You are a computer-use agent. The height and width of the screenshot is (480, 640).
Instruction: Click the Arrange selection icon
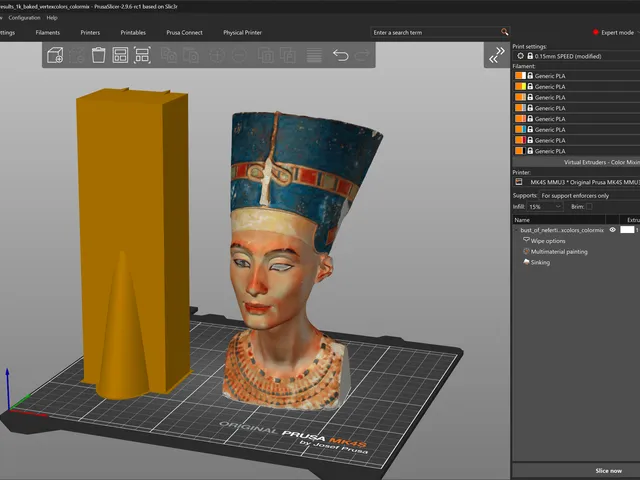(x=142, y=55)
